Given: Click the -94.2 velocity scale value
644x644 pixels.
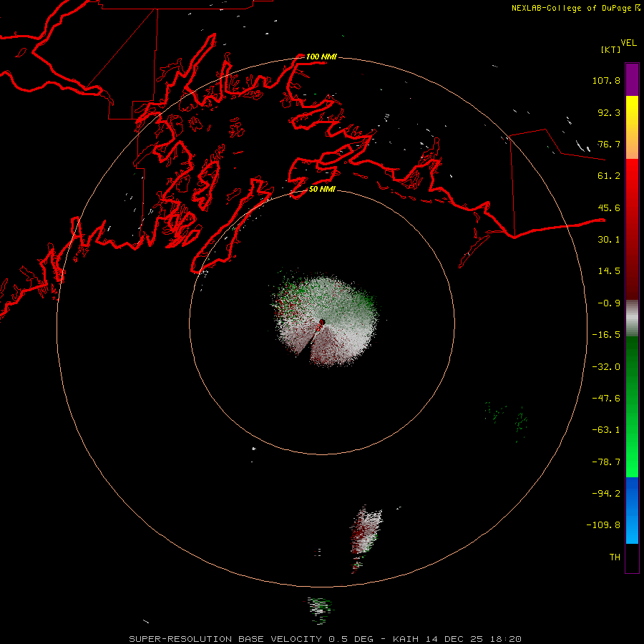Looking at the screenshot, I should [x=606, y=494].
